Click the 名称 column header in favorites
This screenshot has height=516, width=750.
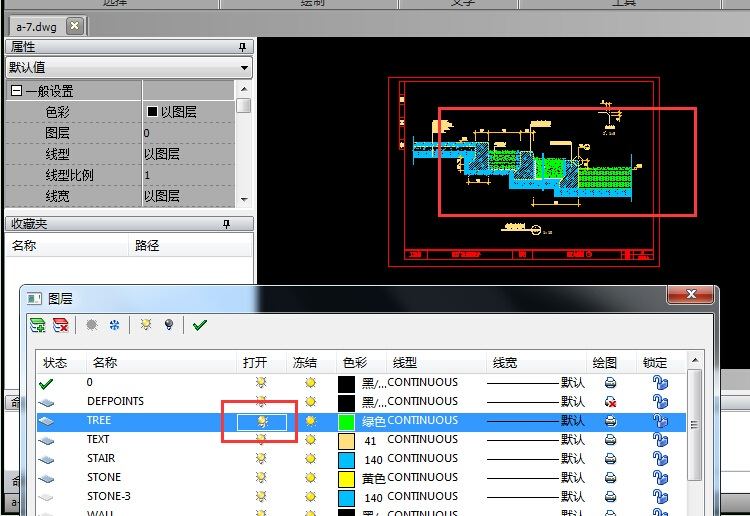click(x=67, y=246)
